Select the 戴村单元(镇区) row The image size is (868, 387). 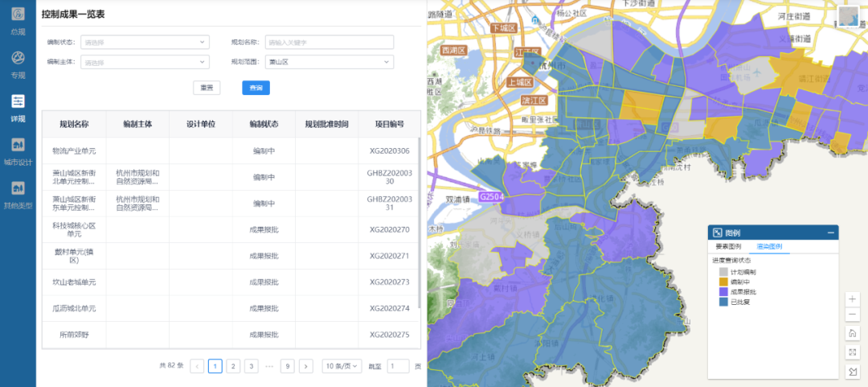(x=230, y=256)
